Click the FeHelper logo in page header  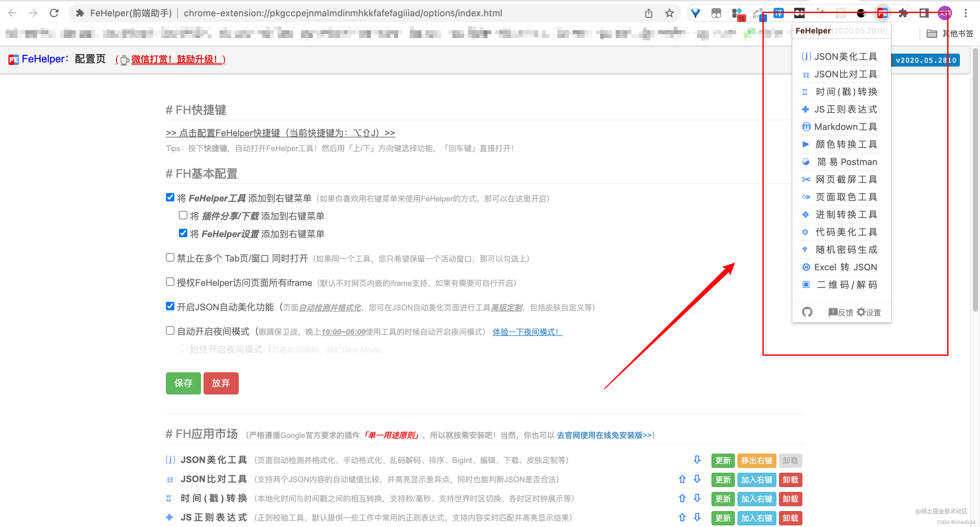point(14,59)
